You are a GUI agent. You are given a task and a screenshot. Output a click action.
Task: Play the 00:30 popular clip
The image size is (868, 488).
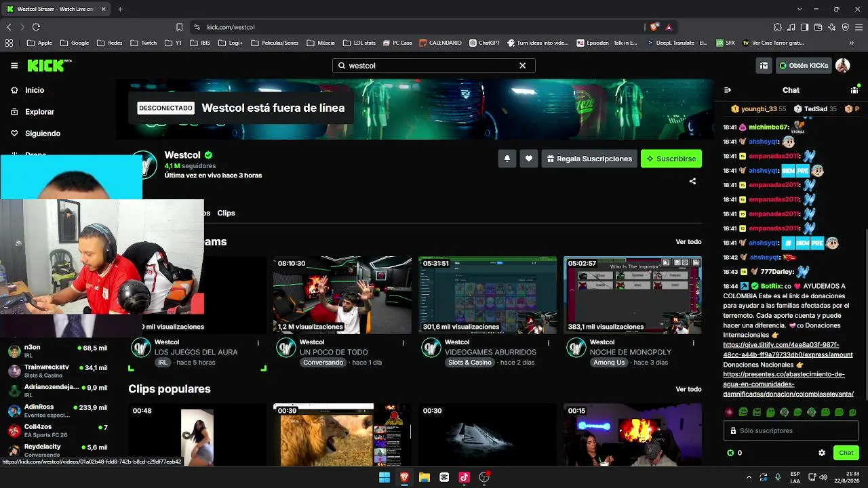(488, 435)
